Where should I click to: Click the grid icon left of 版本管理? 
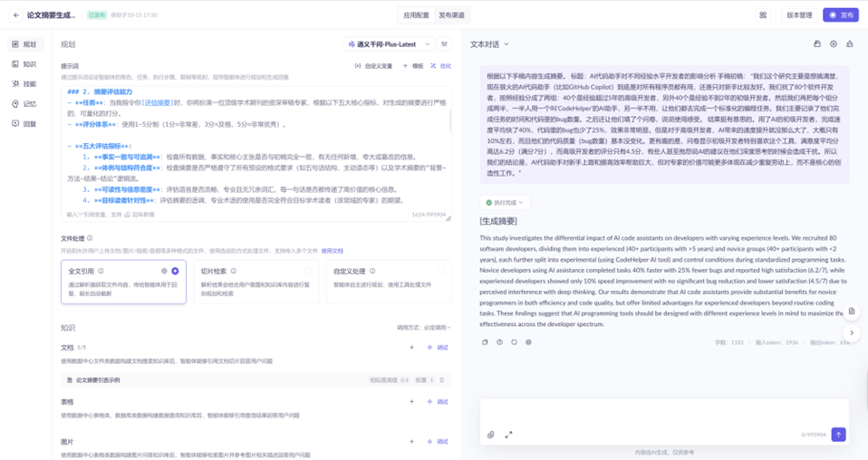763,15
